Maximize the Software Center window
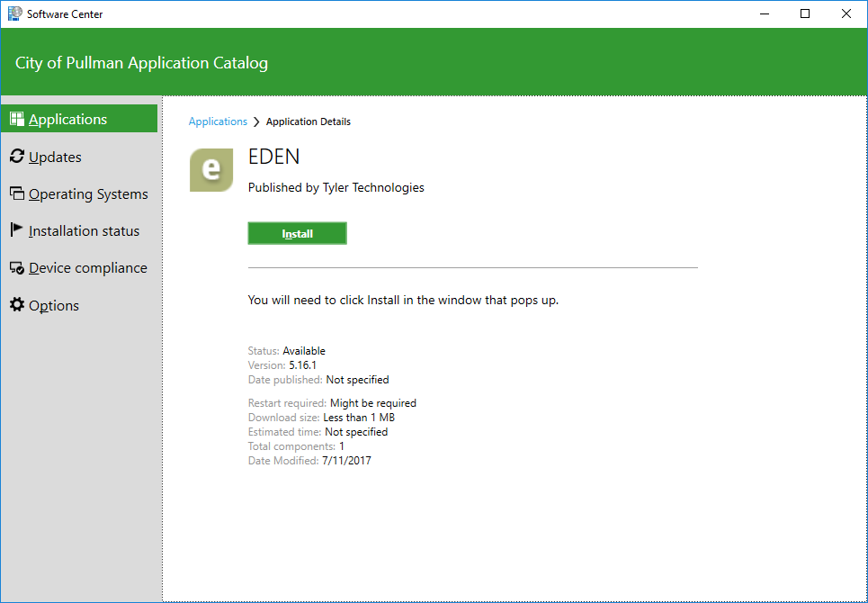 point(805,13)
